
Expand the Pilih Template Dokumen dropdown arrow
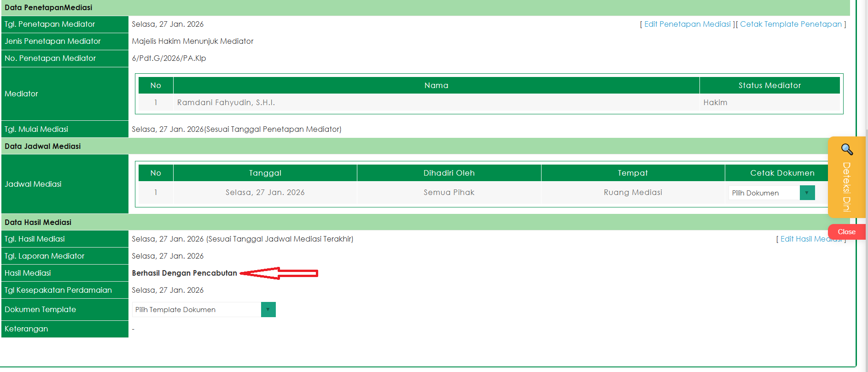(268, 309)
